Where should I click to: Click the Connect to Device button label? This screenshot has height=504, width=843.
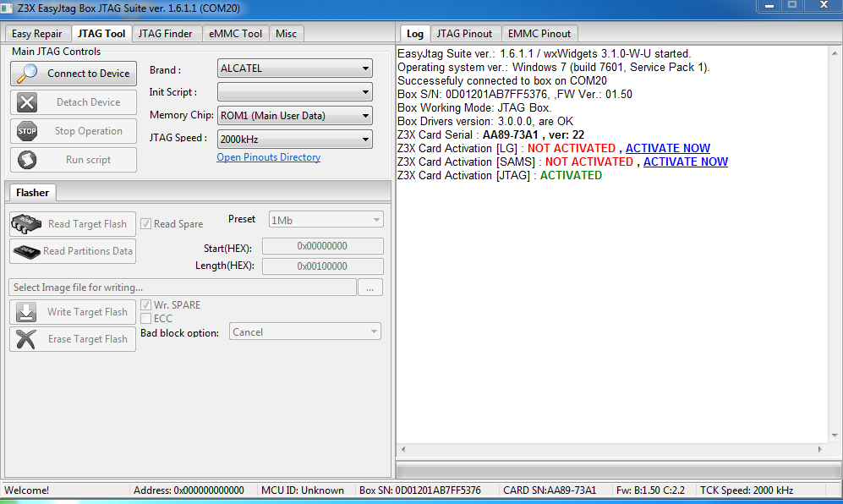tap(88, 74)
